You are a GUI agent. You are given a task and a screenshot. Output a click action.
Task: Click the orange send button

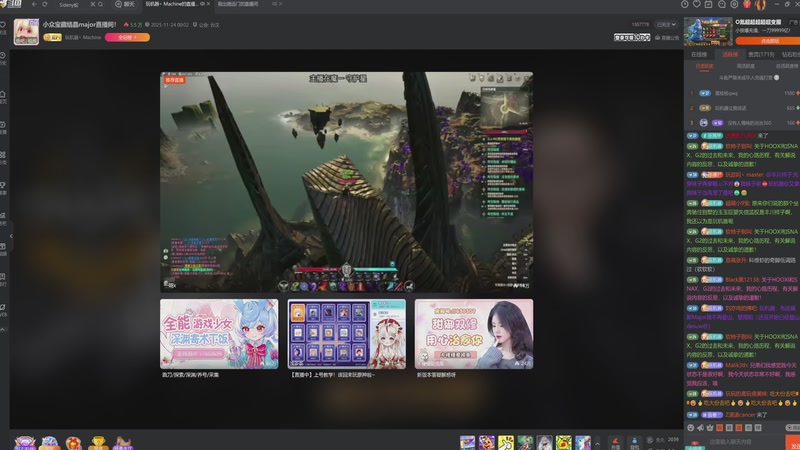tap(793, 443)
